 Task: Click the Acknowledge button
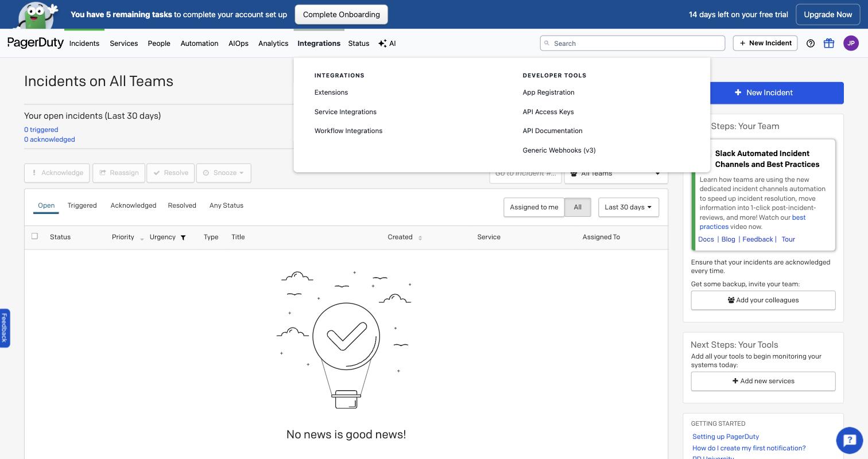click(57, 173)
